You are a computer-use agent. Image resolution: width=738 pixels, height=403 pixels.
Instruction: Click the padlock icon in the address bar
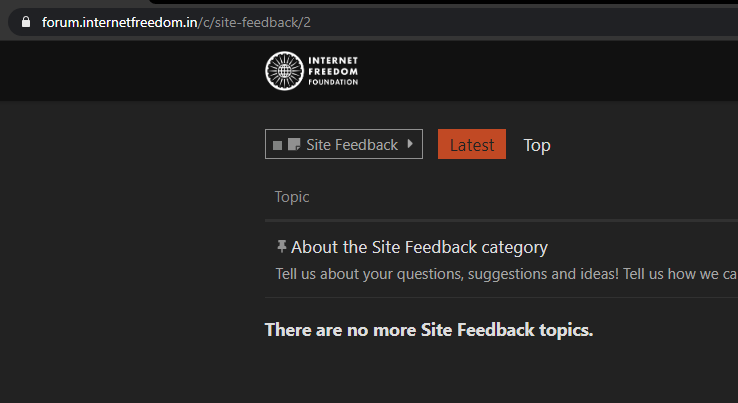(24, 22)
